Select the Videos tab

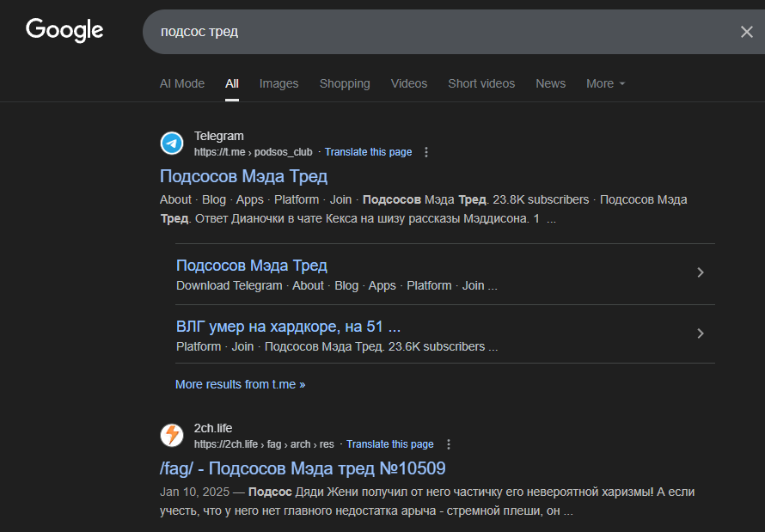(408, 83)
